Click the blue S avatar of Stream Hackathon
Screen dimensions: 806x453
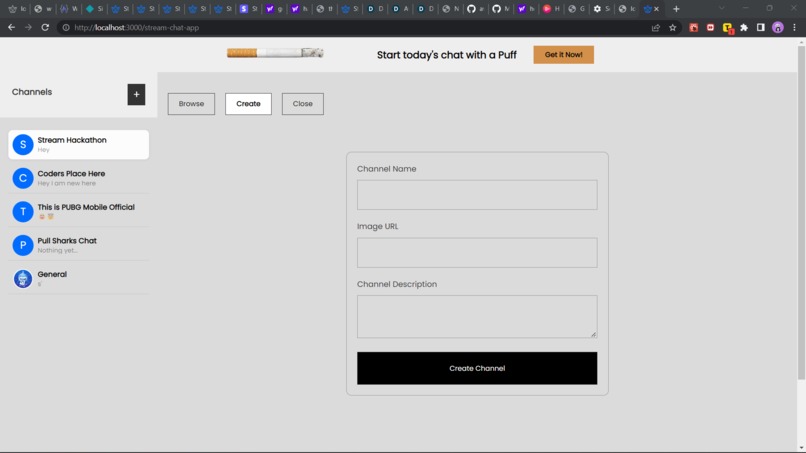coord(23,144)
